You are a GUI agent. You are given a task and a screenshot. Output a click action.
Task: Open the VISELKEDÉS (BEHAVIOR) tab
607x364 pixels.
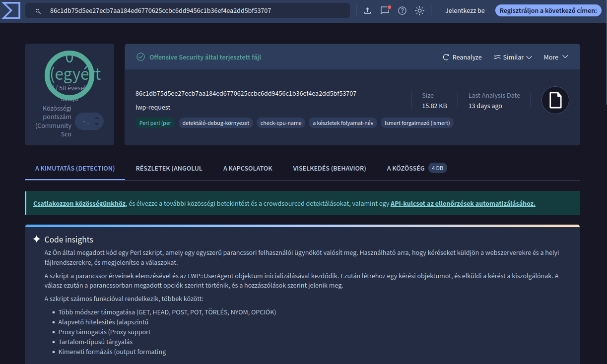point(330,168)
